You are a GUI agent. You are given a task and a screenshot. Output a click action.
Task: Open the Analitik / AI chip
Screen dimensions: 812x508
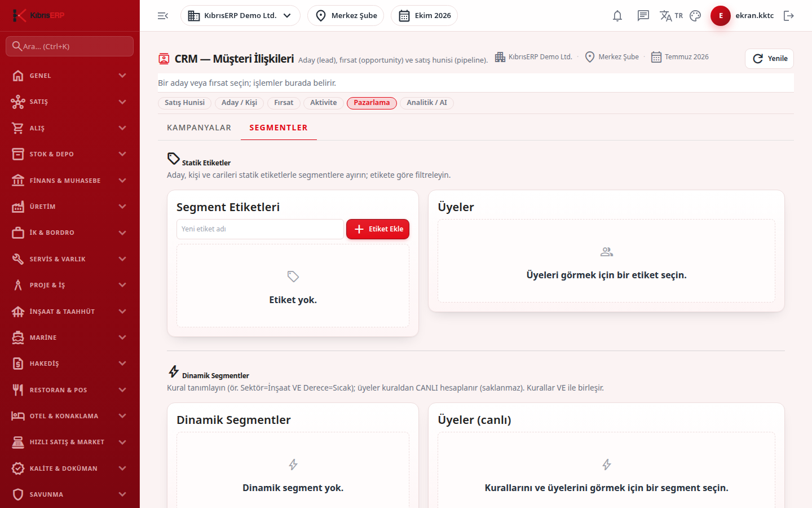pos(427,103)
